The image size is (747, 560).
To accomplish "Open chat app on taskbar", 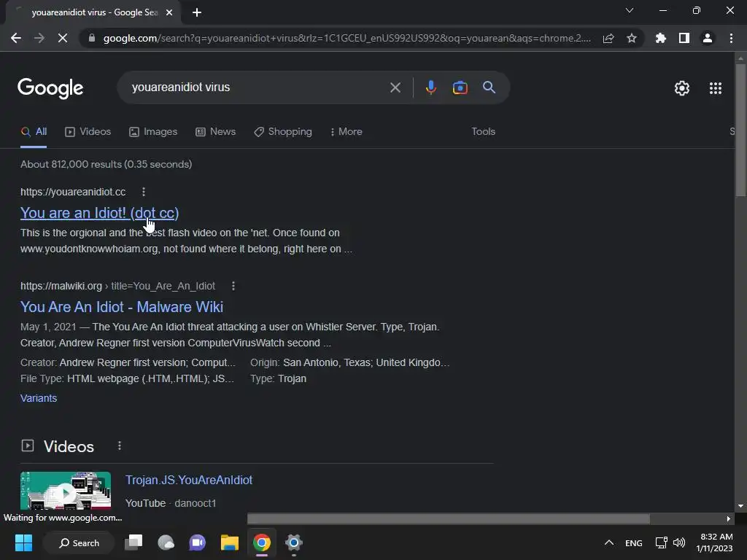I will coord(197,542).
